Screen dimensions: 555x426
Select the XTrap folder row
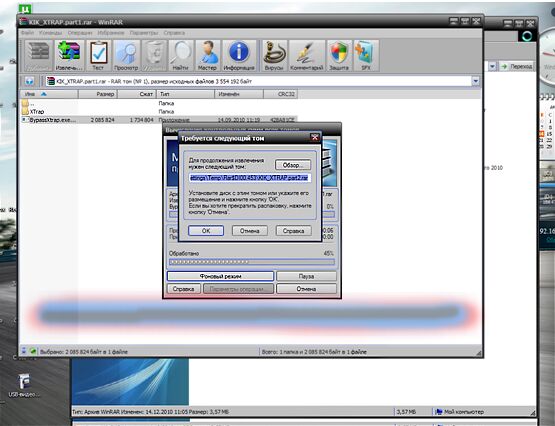pyautogui.click(x=159, y=111)
